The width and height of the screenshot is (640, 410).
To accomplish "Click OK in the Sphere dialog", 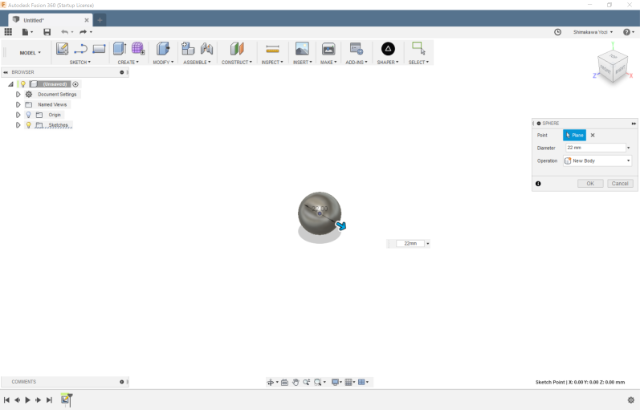I will click(590, 184).
